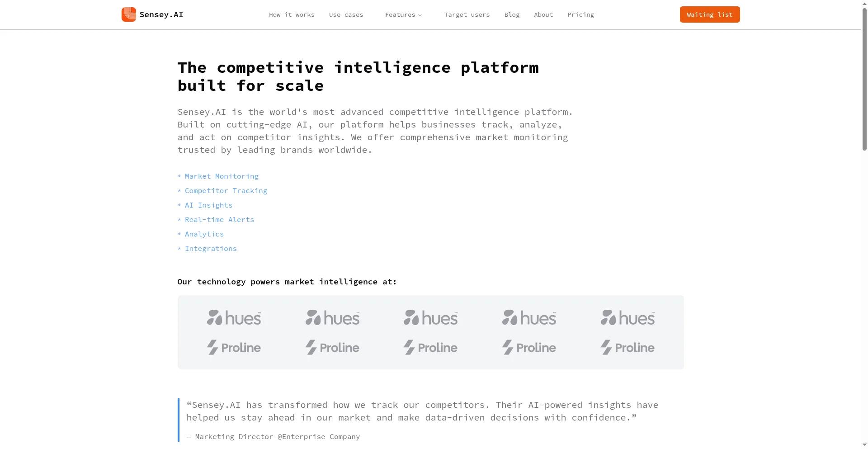Follow the Real-time Alerts link
The height and width of the screenshot is (449, 868).
[219, 220]
